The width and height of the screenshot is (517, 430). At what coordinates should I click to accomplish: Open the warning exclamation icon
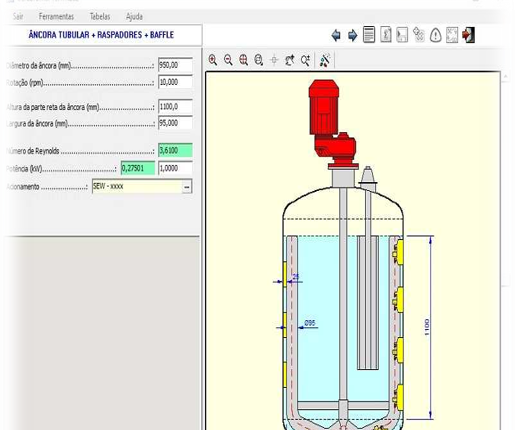click(x=435, y=35)
